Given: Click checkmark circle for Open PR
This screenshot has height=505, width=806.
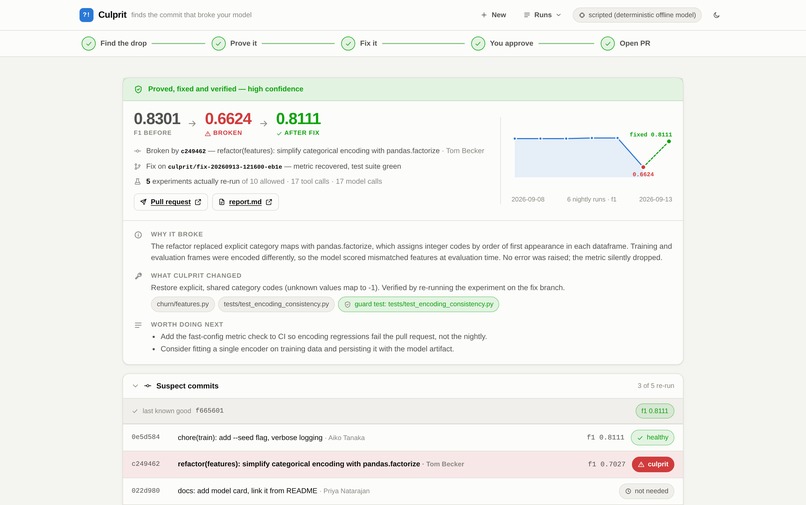Looking at the screenshot, I should (608, 43).
